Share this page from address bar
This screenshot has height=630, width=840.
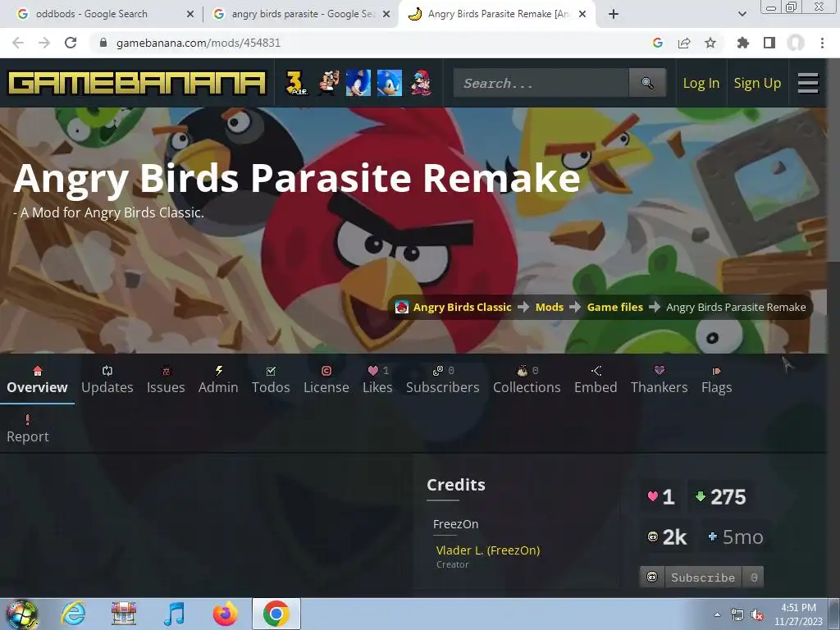[x=684, y=43]
